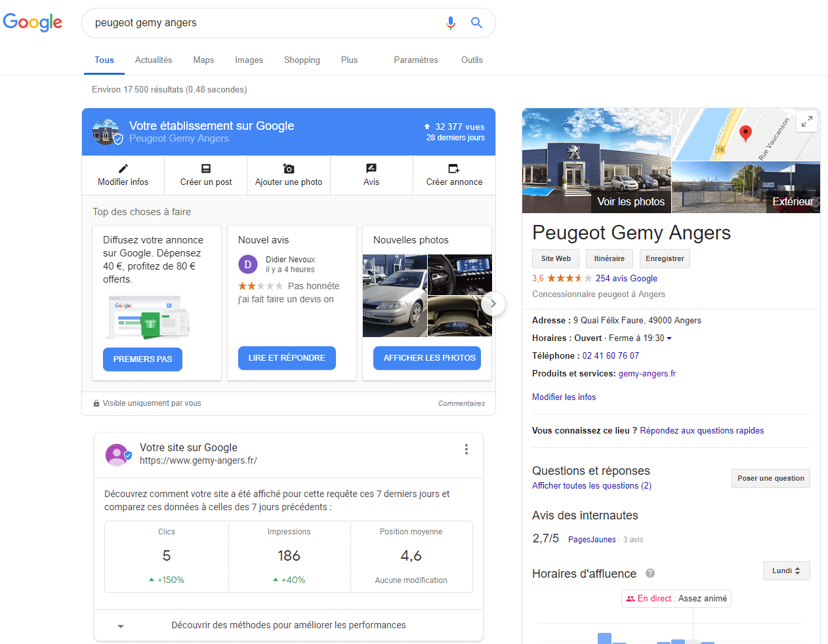This screenshot has height=644, width=828.
Task: Click the En direct : Assez animé badge
Action: coord(676,599)
